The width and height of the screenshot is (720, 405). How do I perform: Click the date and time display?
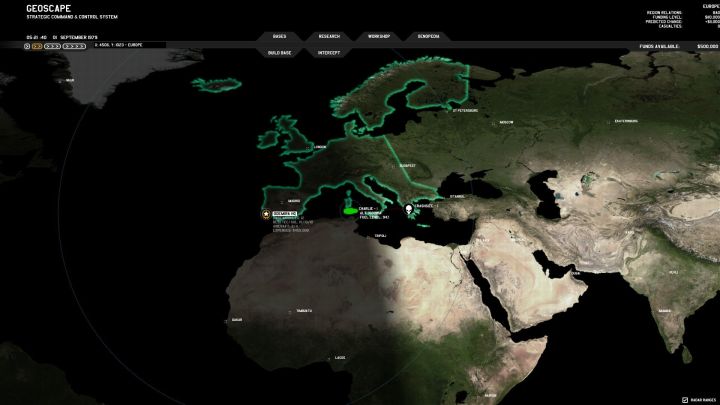62,37
